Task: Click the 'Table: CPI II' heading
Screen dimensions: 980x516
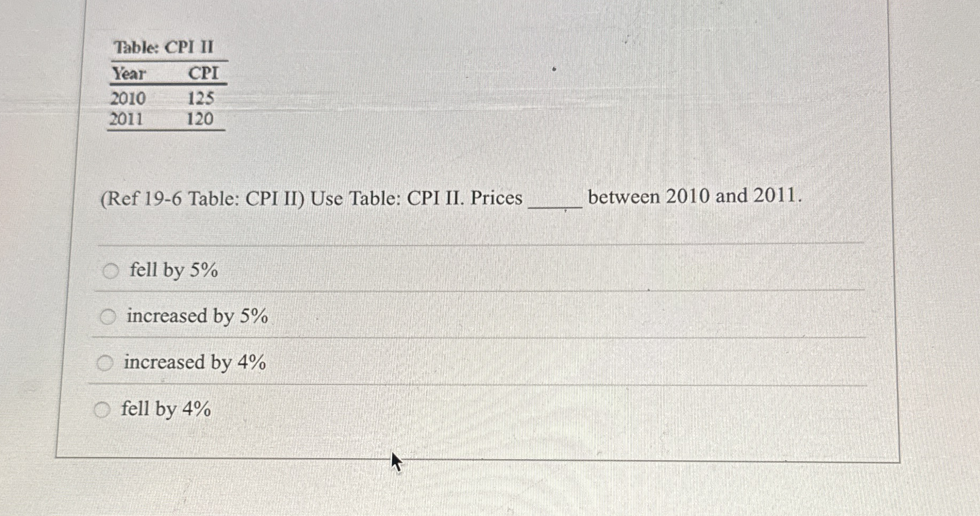Action: tap(162, 48)
